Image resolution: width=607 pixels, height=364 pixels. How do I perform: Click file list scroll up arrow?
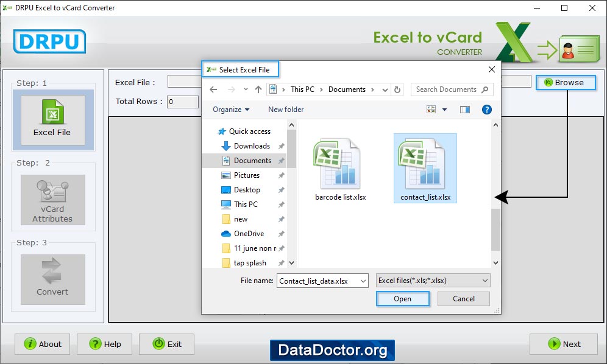(x=495, y=125)
